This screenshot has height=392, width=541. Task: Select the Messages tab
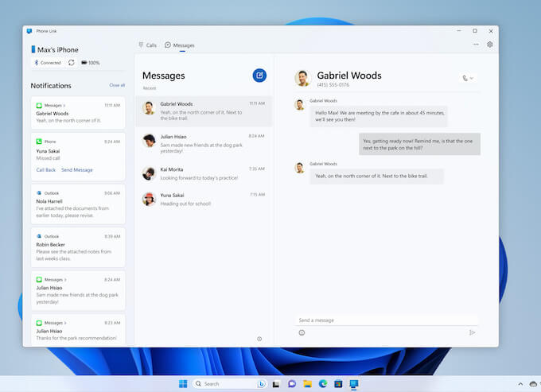coord(180,45)
